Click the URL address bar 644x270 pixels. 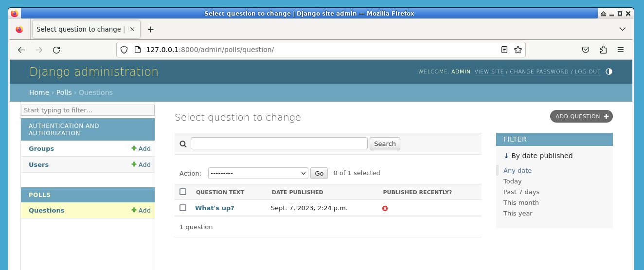click(x=321, y=50)
